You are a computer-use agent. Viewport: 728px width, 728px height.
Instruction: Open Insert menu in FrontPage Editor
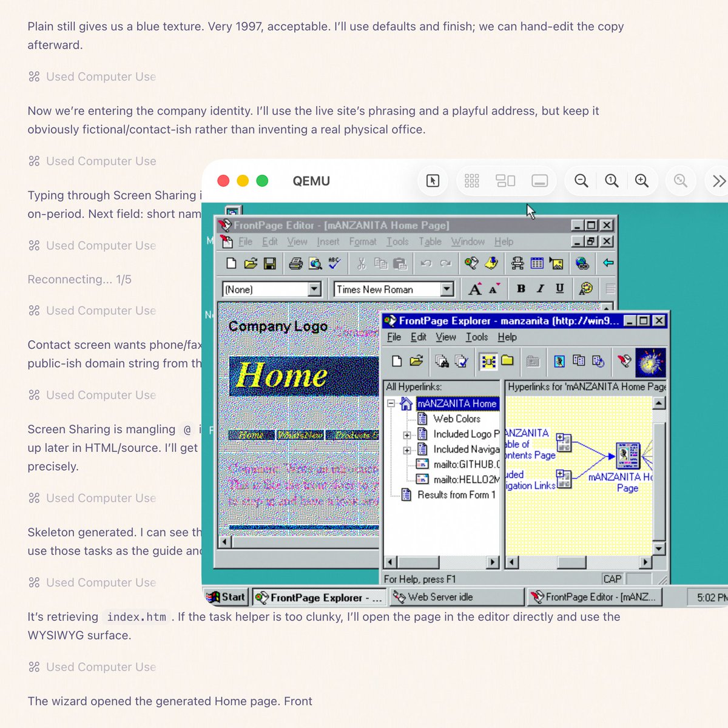coord(328,241)
